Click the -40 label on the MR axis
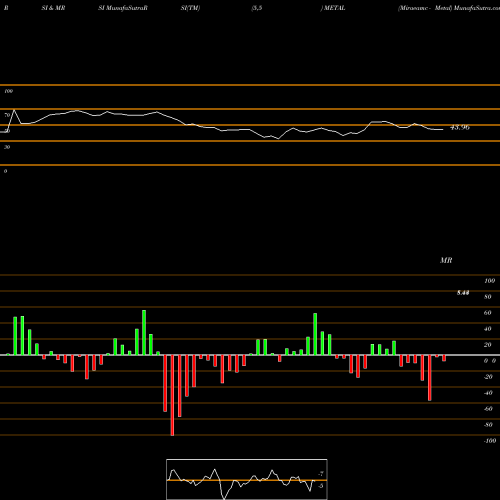The height and width of the screenshot is (500, 500). coord(488,393)
